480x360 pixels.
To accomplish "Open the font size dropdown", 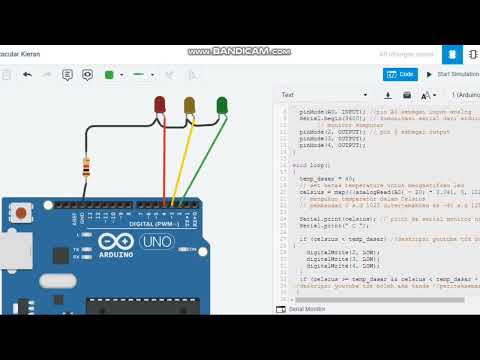I will pyautogui.click(x=428, y=96).
